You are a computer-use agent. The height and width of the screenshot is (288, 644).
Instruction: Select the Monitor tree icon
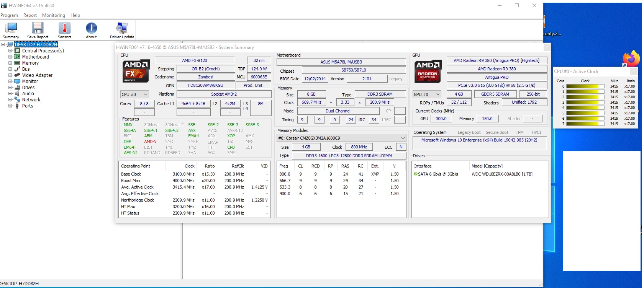17,81
